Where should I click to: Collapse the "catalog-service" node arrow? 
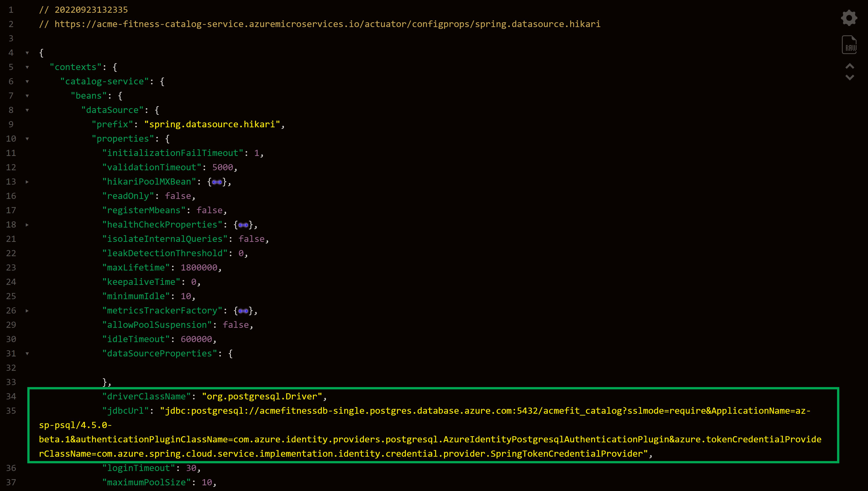click(27, 82)
